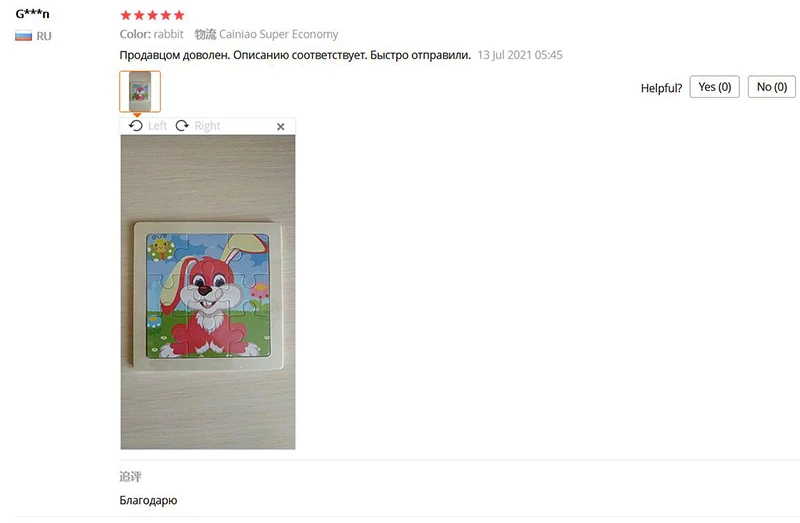Click the 'Color: rabbit' variant text

coord(151,34)
